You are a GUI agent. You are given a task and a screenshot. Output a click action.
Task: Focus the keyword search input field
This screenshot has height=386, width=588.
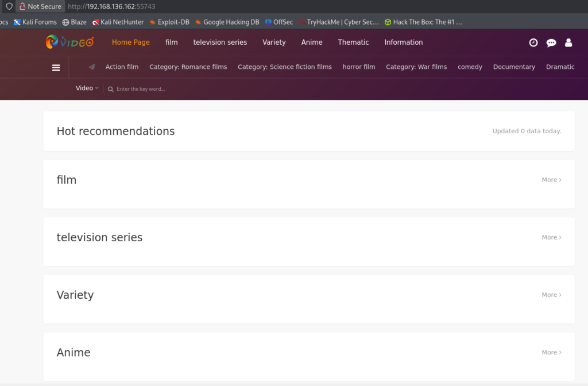[x=172, y=89]
